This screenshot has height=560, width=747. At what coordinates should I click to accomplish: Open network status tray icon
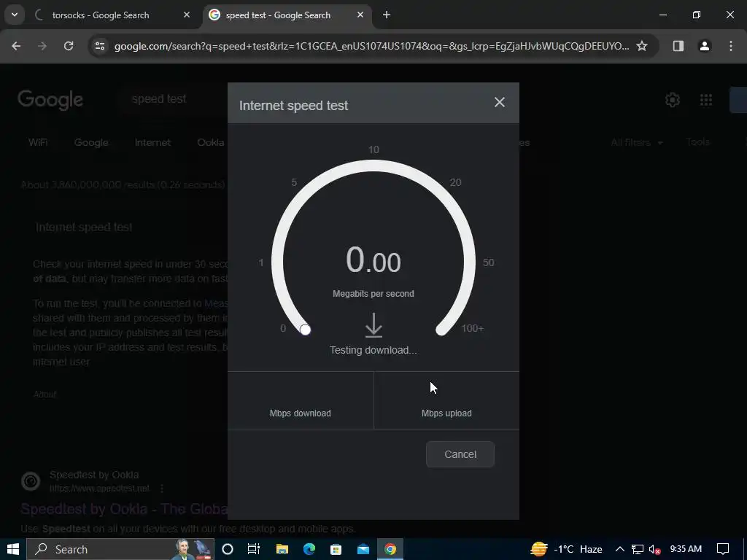tap(638, 549)
